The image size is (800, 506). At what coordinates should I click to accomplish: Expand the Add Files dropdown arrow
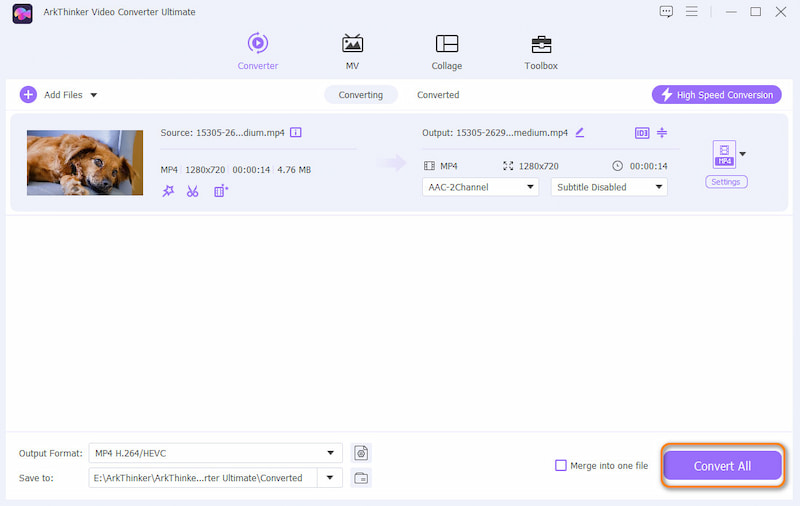click(94, 95)
